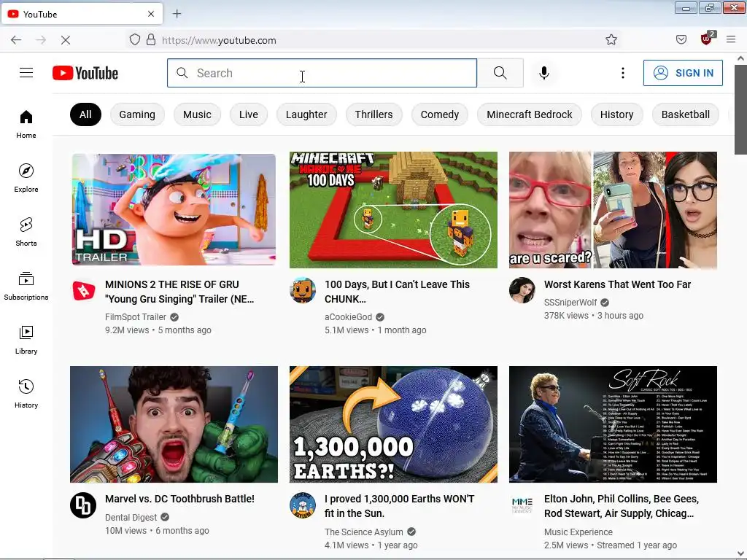Open FilmSpot Trailer channel name link
This screenshot has height=560, width=747.
pyautogui.click(x=136, y=317)
